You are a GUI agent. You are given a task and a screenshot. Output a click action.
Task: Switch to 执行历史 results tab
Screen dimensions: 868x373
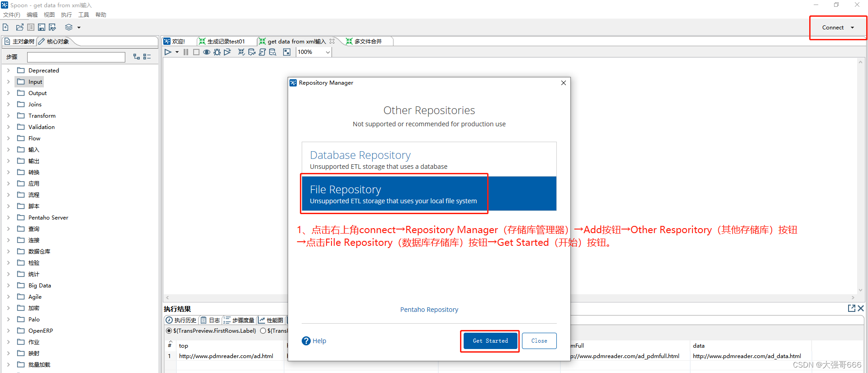pyautogui.click(x=181, y=320)
